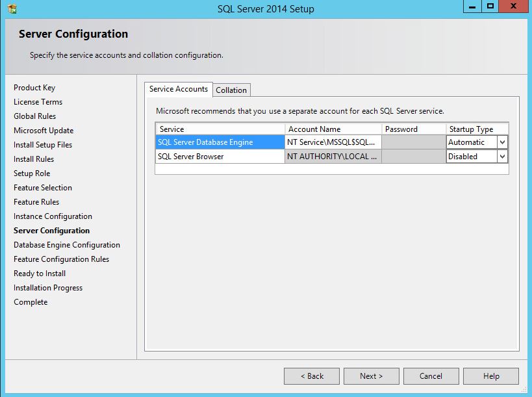This screenshot has height=397, width=532.
Task: Click the Service column header
Action: coord(220,129)
